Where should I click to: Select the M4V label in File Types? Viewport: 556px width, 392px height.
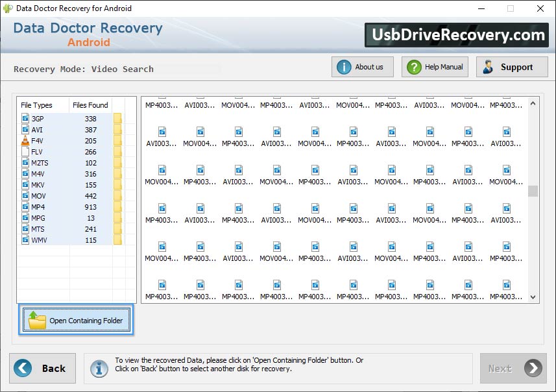click(x=38, y=174)
